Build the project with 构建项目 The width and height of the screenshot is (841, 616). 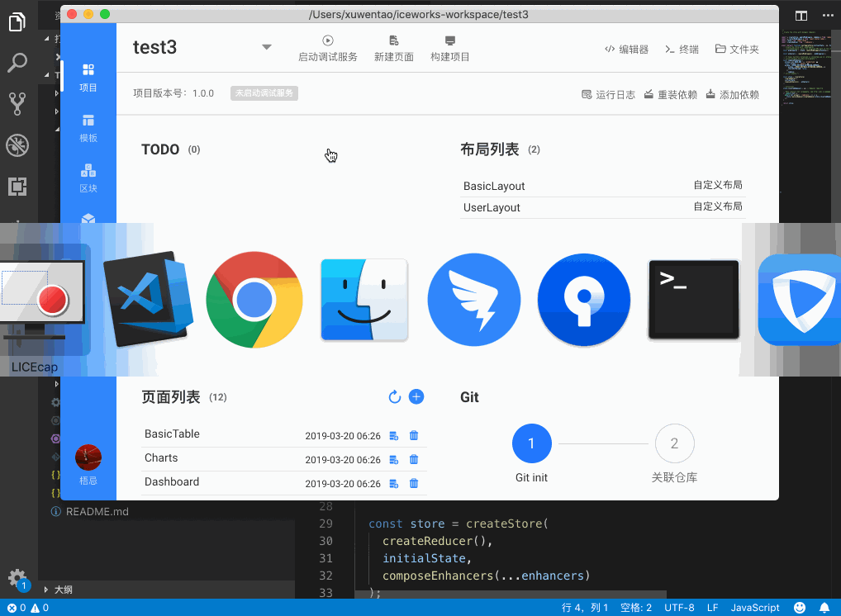point(450,49)
